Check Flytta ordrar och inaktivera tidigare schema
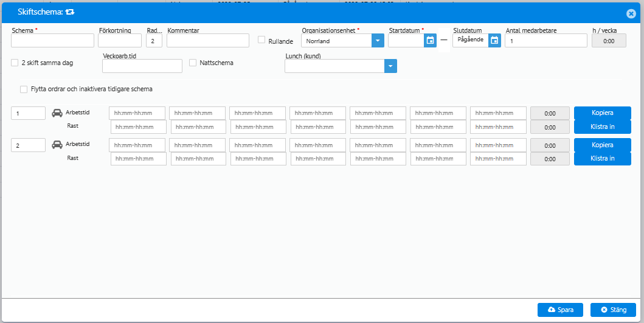This screenshot has width=644, height=323. (23, 89)
